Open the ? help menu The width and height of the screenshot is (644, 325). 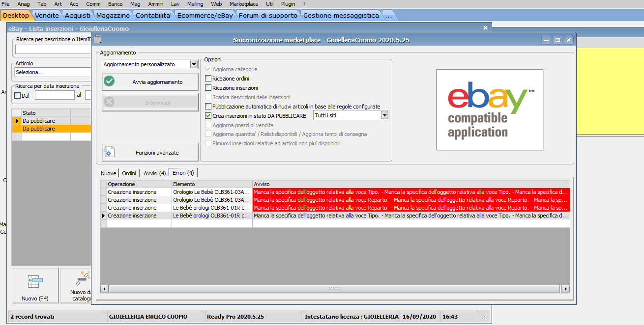[304, 4]
